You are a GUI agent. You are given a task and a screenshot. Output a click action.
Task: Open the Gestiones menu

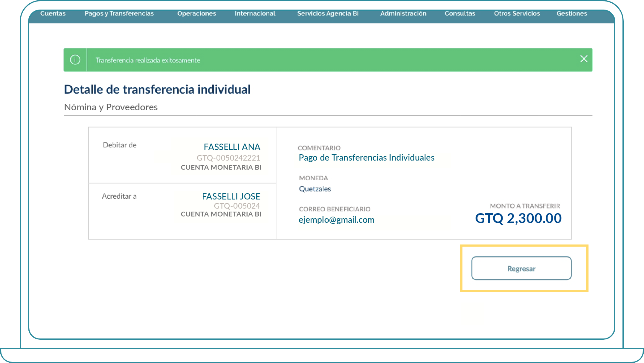click(572, 13)
